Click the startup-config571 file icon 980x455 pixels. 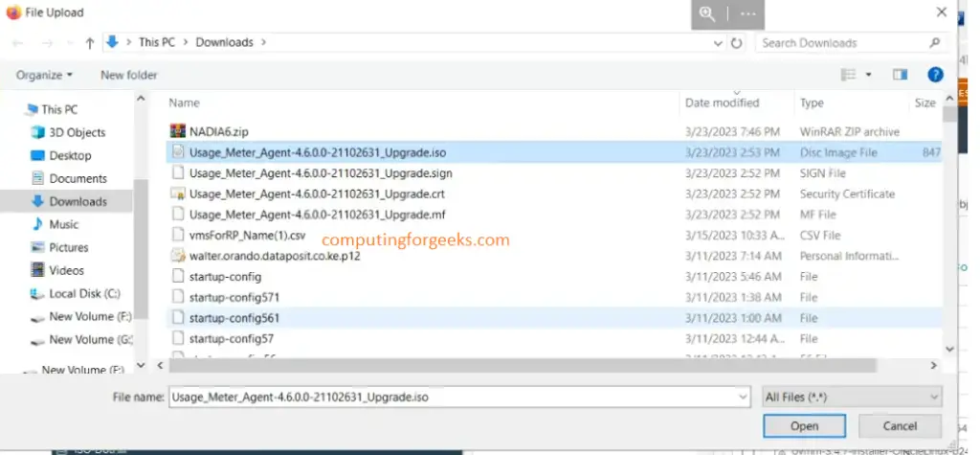(178, 297)
